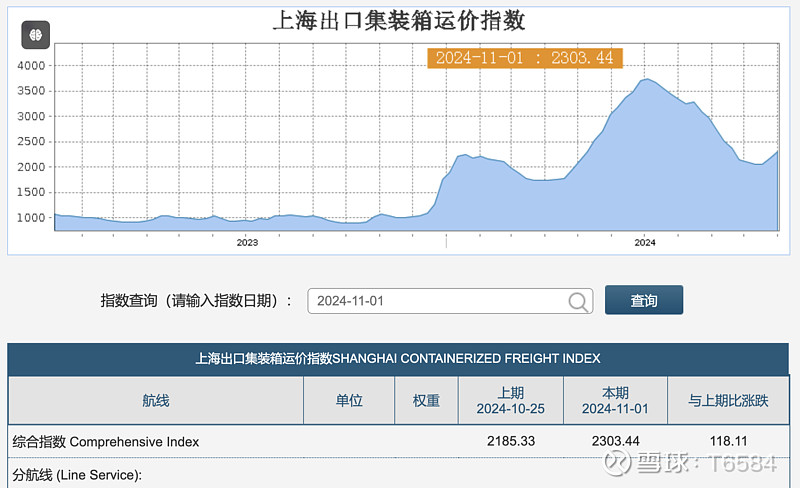
Task: Click the 2024 x-axis label
Action: [645, 242]
